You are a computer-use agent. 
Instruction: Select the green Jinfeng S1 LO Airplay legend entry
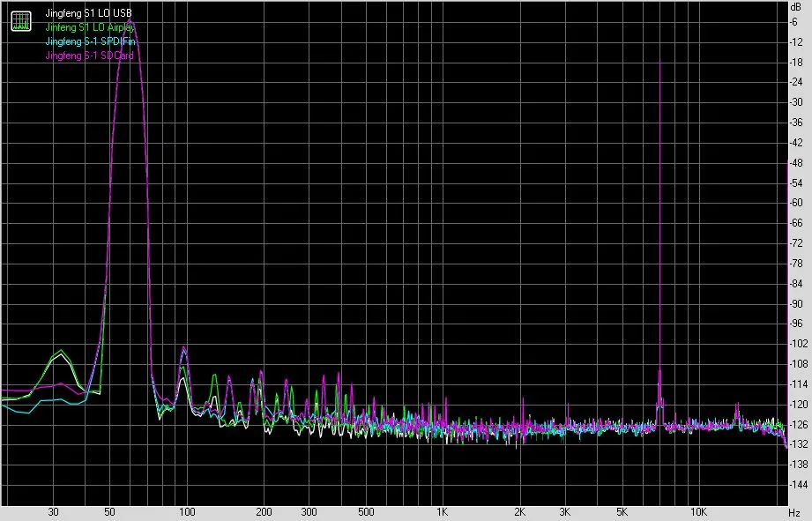click(90, 27)
